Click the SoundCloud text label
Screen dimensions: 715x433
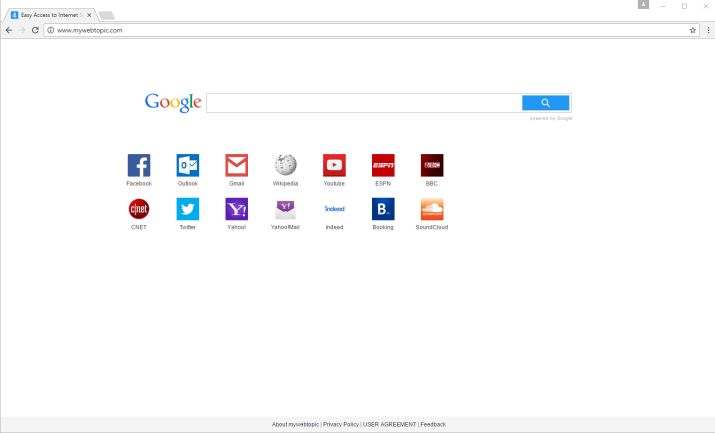pos(432,227)
